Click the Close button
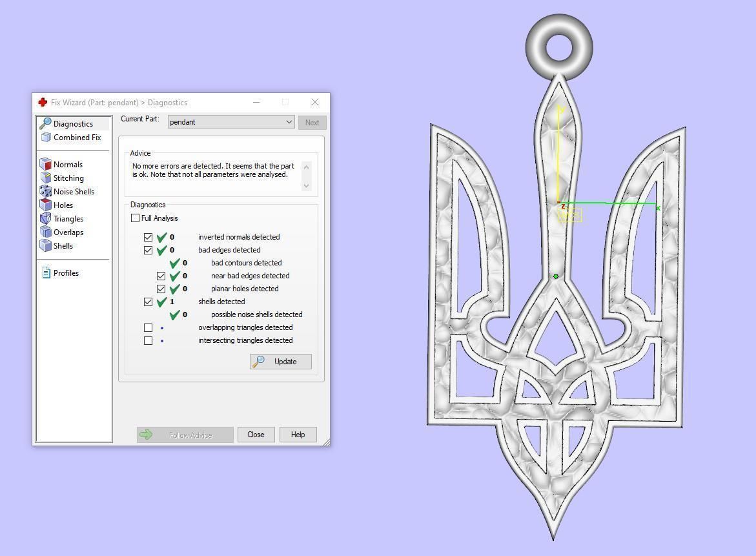756x556 pixels. pos(256,435)
